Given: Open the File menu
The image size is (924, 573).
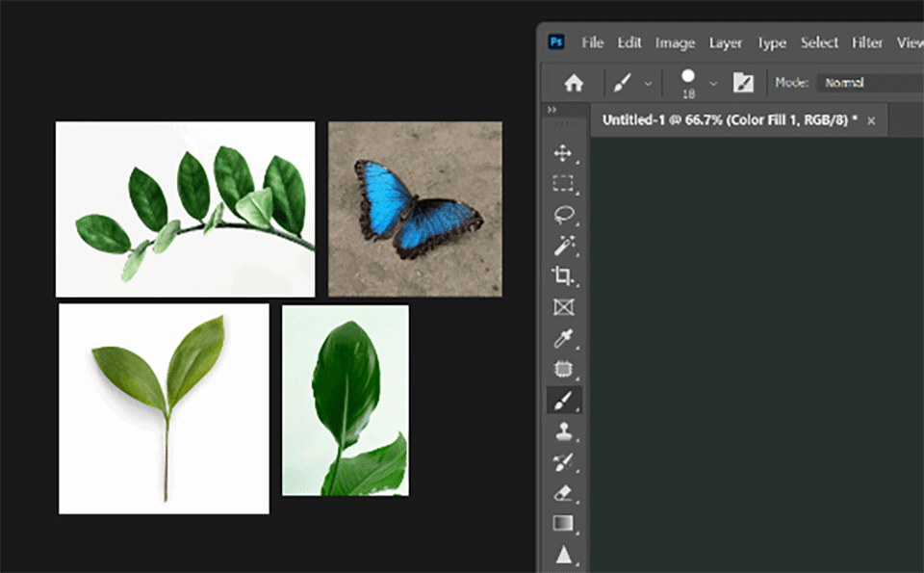Looking at the screenshot, I should pos(592,42).
